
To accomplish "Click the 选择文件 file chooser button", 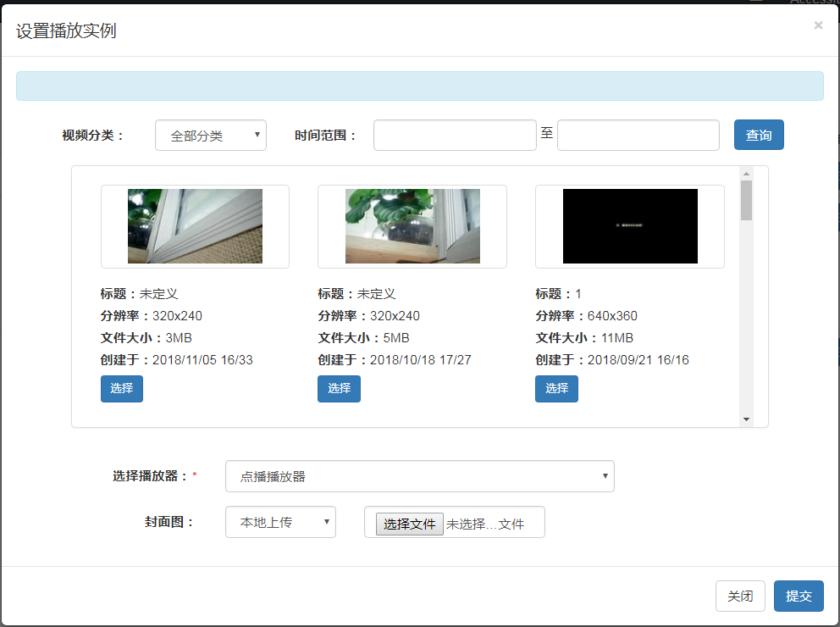I will click(x=409, y=524).
